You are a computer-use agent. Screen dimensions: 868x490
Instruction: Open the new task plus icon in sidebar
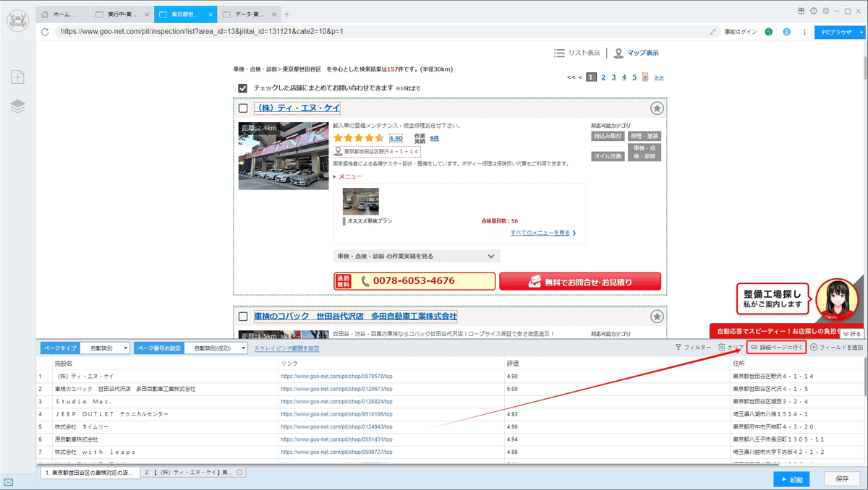[x=18, y=77]
